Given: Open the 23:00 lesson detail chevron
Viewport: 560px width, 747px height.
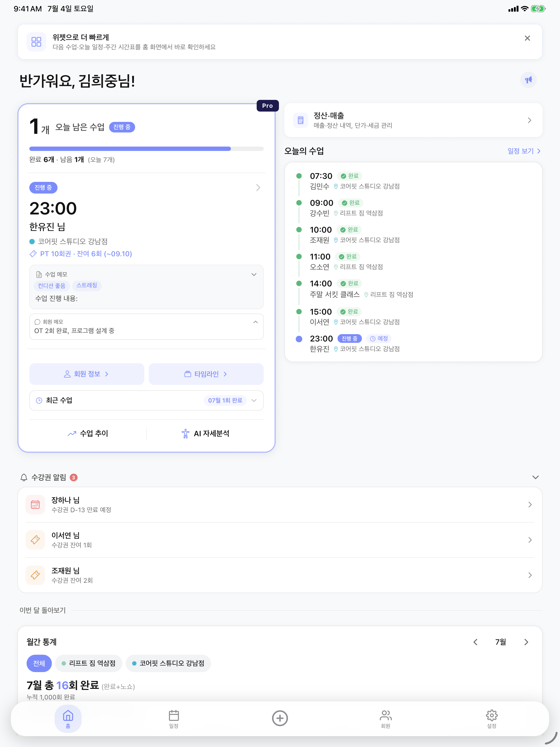Looking at the screenshot, I should coord(258,187).
